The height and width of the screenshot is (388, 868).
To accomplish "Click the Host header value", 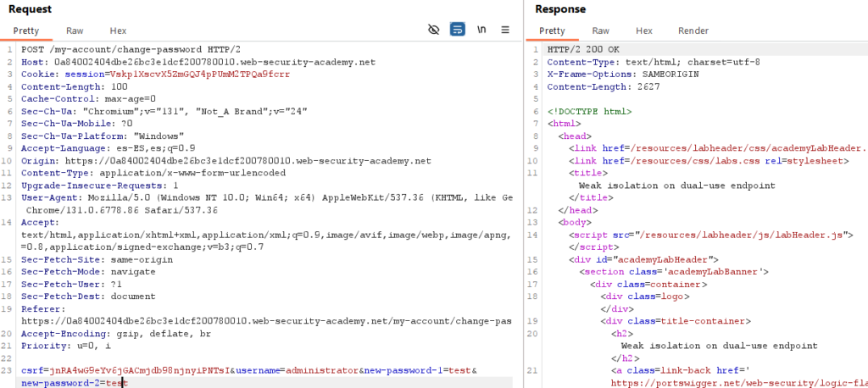I will 214,62.
